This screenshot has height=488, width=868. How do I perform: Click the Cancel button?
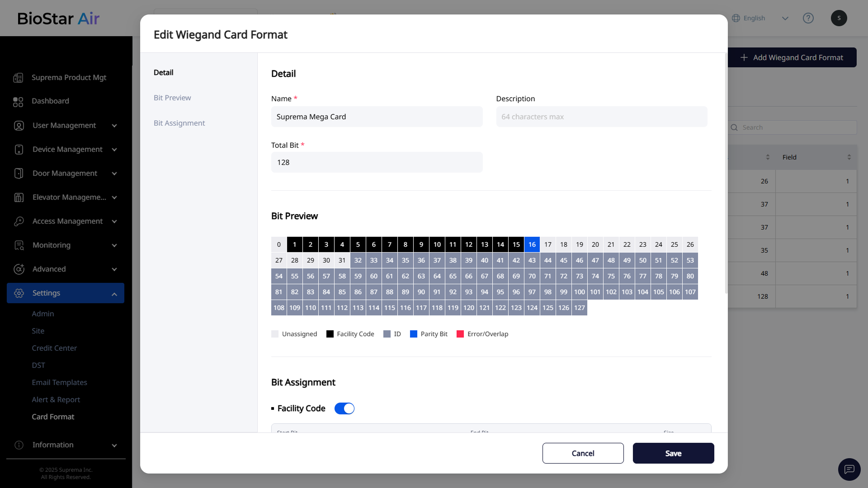click(x=583, y=453)
